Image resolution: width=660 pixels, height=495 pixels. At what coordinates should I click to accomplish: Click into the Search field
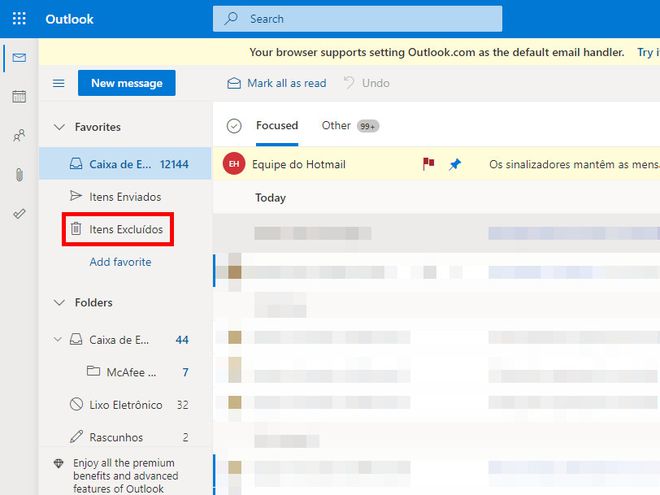tap(357, 19)
